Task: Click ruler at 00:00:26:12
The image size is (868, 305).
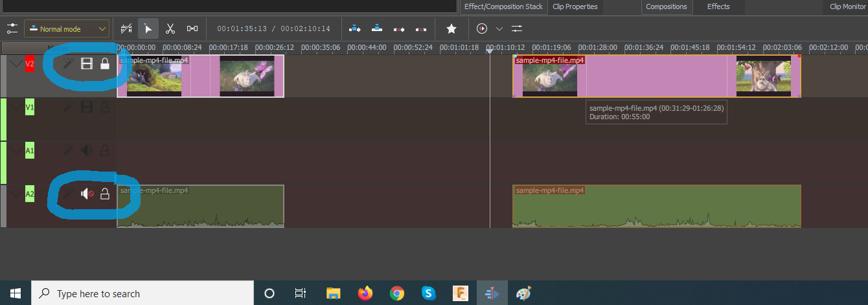Action: click(x=274, y=47)
